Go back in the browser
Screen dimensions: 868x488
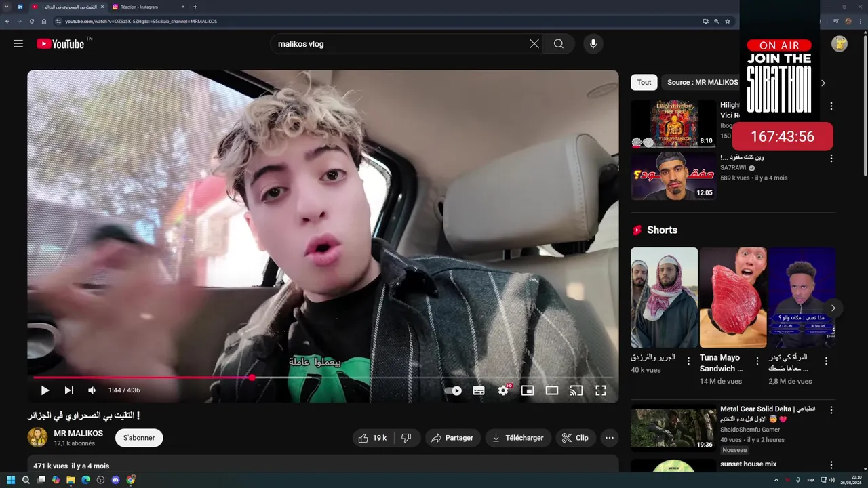7,21
